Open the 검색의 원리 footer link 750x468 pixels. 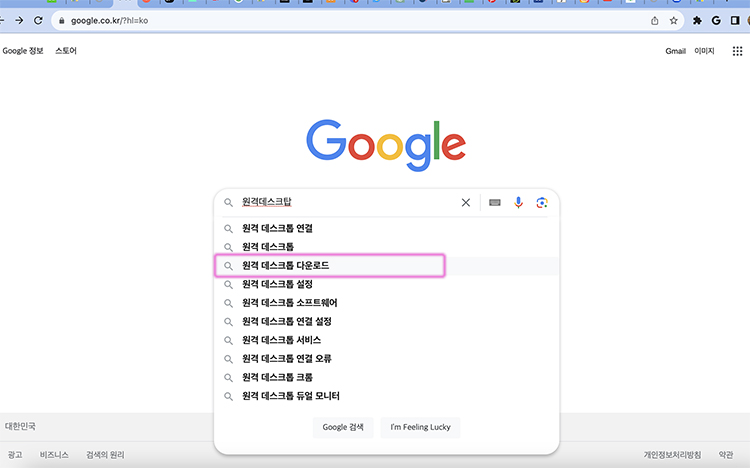click(x=105, y=455)
